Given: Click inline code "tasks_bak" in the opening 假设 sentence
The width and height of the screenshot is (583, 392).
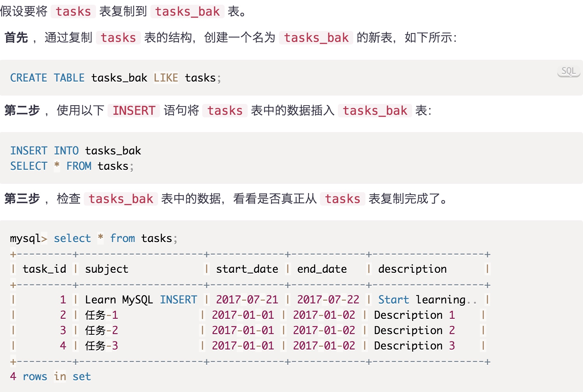Looking at the screenshot, I should [188, 12].
